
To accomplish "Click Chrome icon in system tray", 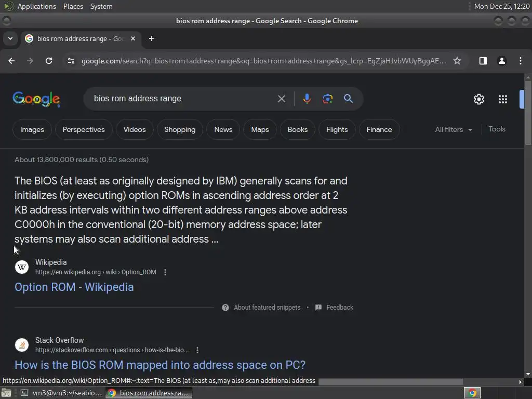I will pyautogui.click(x=472, y=393).
